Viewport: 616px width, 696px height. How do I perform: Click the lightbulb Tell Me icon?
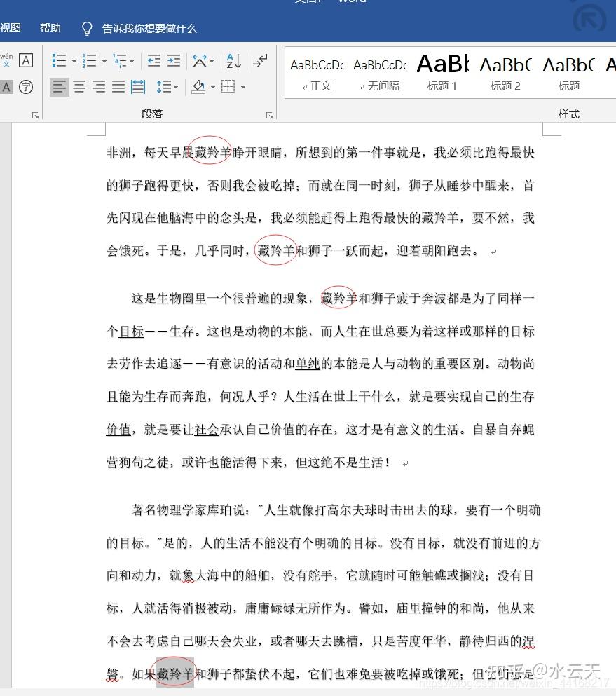point(87,29)
